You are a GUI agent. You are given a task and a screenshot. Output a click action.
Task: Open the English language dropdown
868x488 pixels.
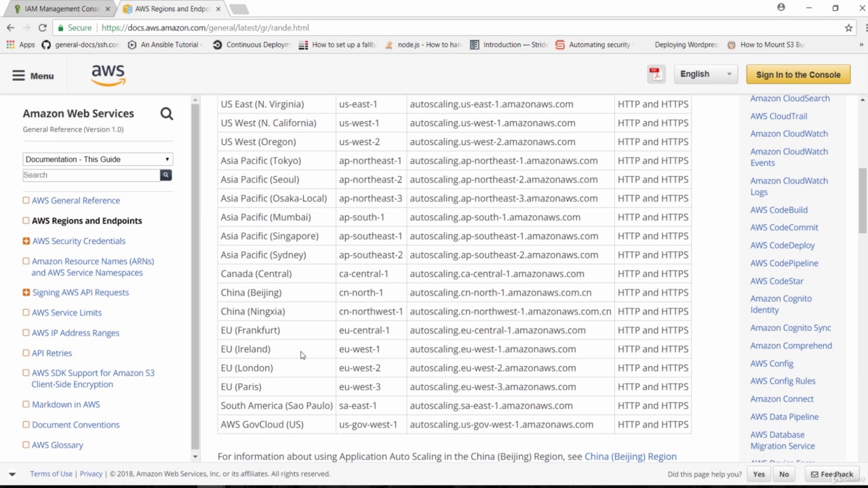706,75
